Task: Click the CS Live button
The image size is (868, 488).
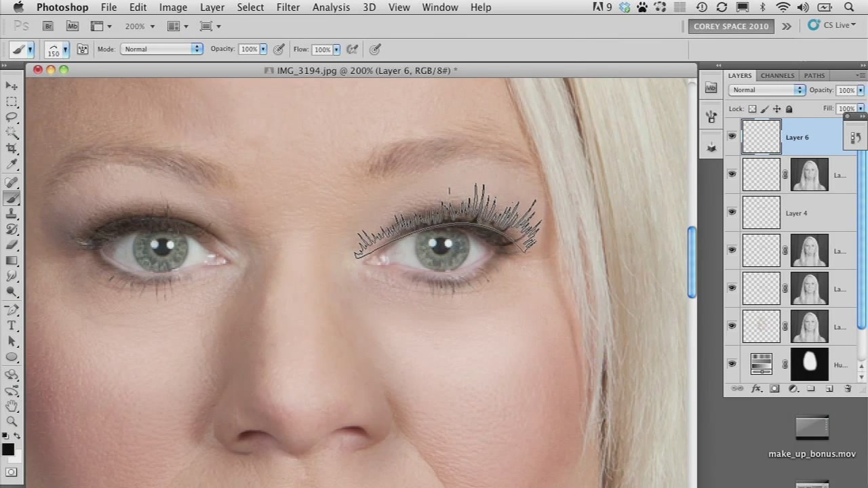Action: [x=831, y=26]
